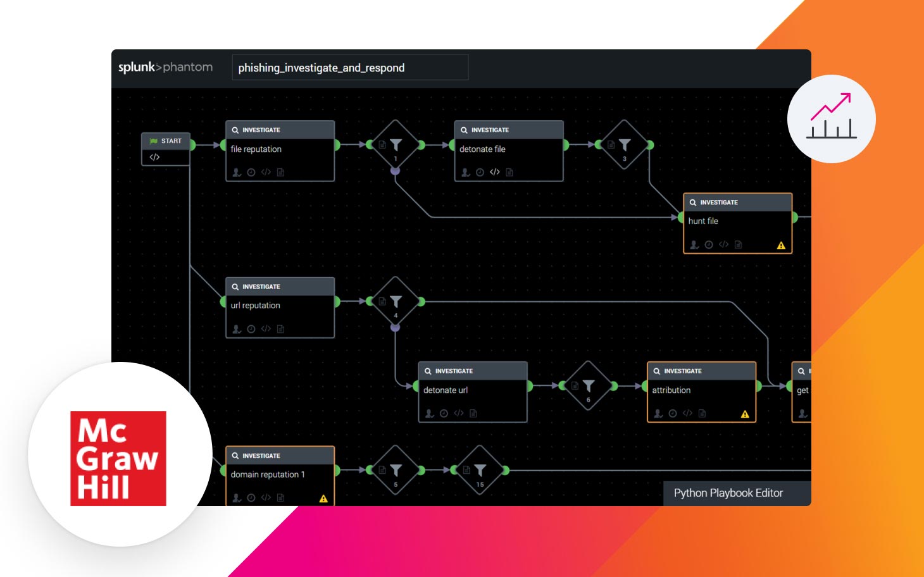Click the person icon in attribution block

tap(658, 414)
